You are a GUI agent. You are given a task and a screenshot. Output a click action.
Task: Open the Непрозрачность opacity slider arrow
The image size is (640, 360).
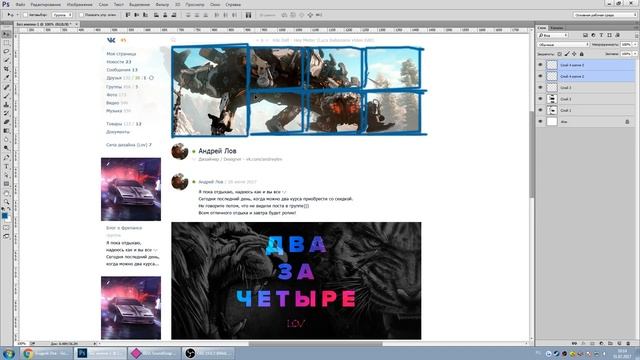(x=635, y=44)
